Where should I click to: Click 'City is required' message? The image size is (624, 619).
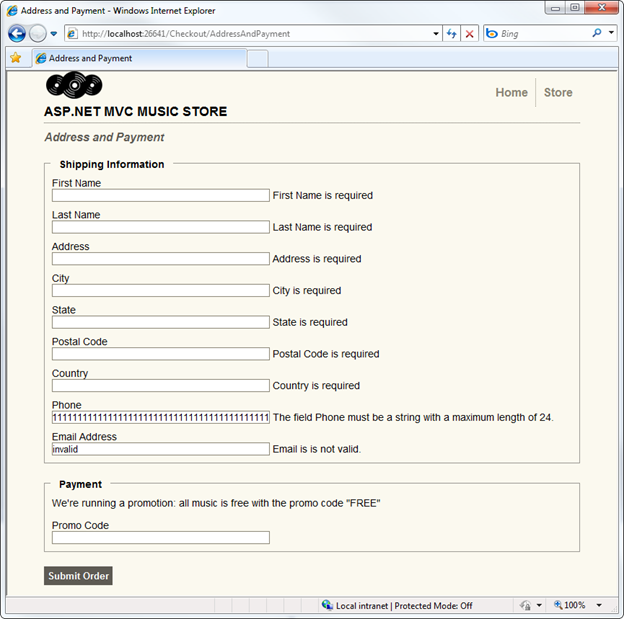307,291
